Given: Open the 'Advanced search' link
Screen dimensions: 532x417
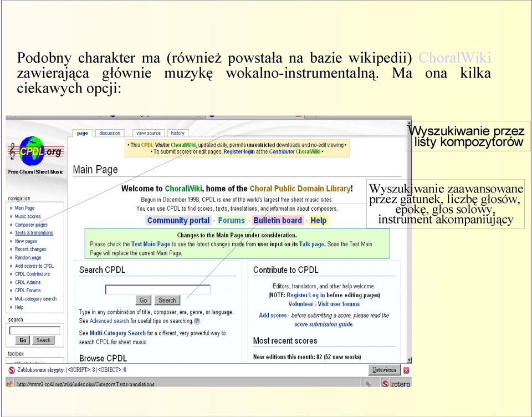Looking at the screenshot, I should coord(109,321).
